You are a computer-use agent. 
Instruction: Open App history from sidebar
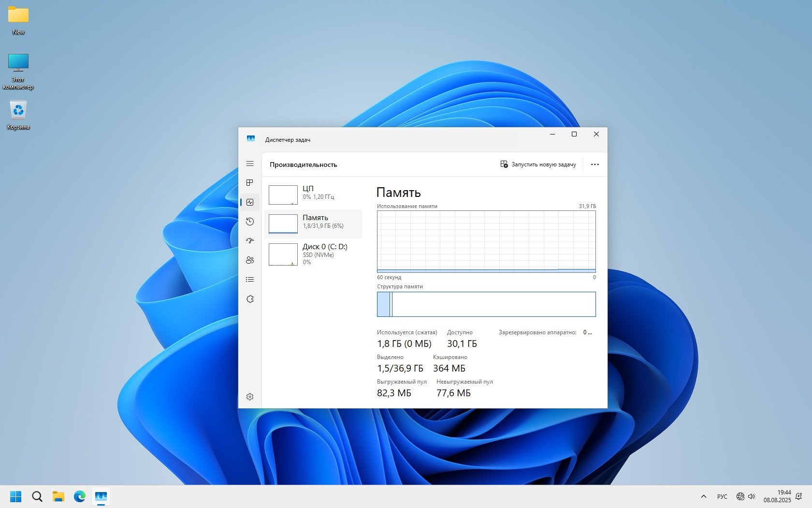point(250,222)
